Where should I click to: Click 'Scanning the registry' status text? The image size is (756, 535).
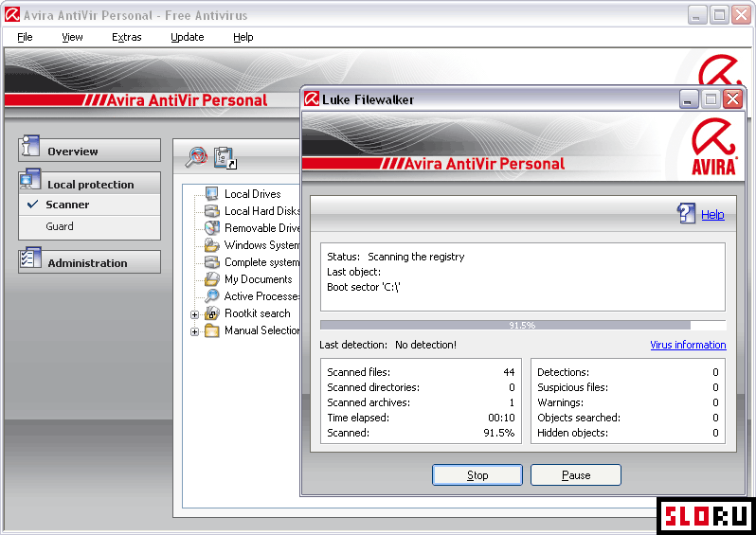(x=416, y=257)
